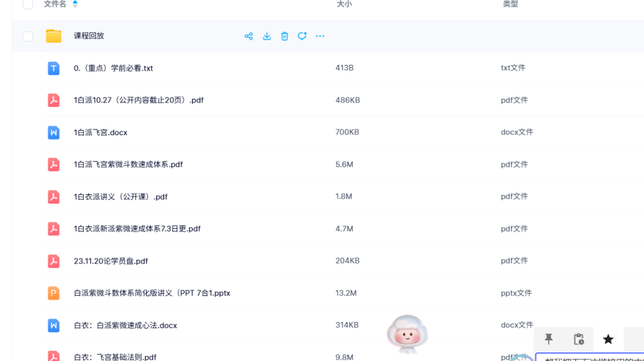Click the 类型 column header
644x361 pixels.
(x=511, y=4)
